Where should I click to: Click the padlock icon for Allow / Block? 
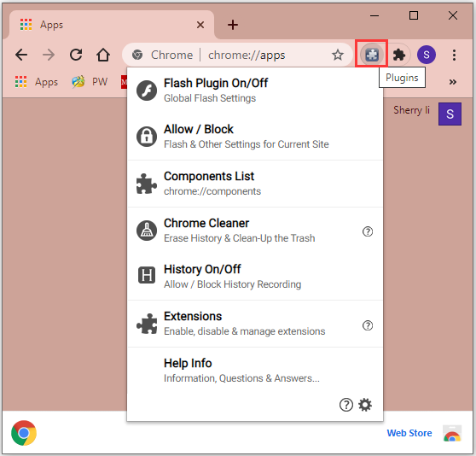[x=147, y=137]
